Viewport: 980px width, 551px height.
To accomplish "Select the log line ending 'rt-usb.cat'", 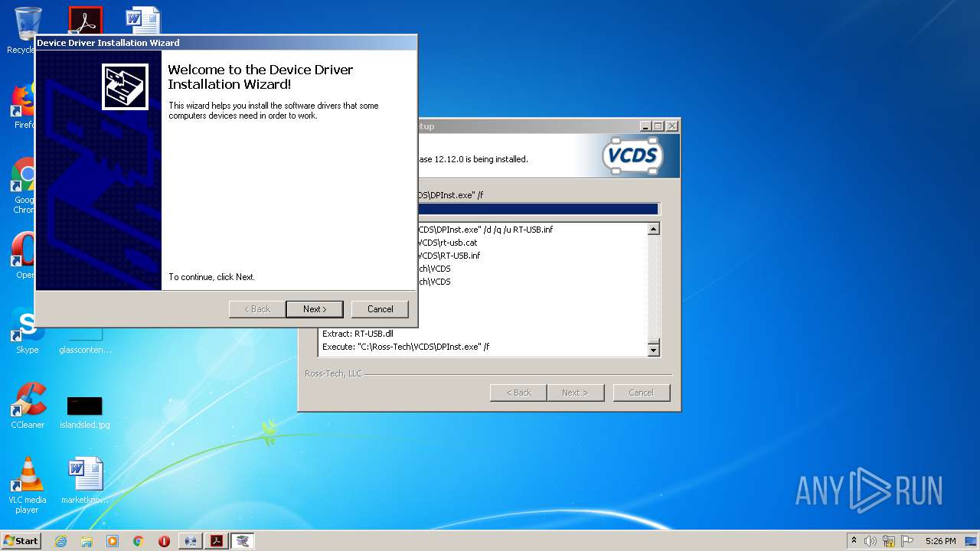I will coord(447,243).
